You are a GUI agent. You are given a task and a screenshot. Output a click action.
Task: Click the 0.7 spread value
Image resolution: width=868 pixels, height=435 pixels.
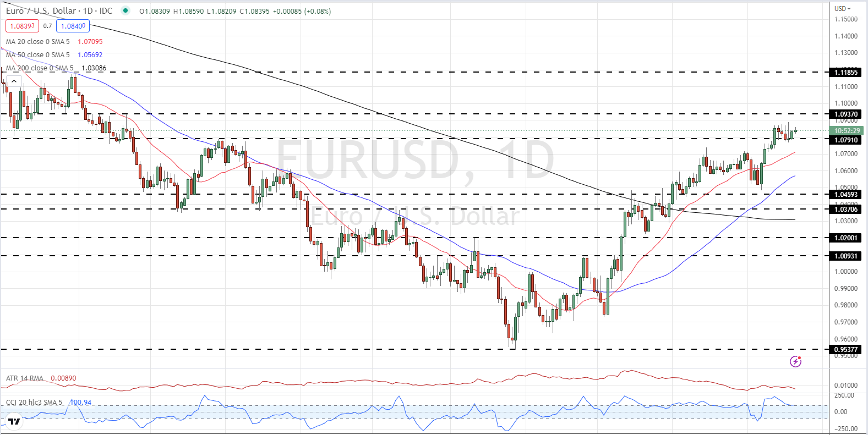pos(47,26)
